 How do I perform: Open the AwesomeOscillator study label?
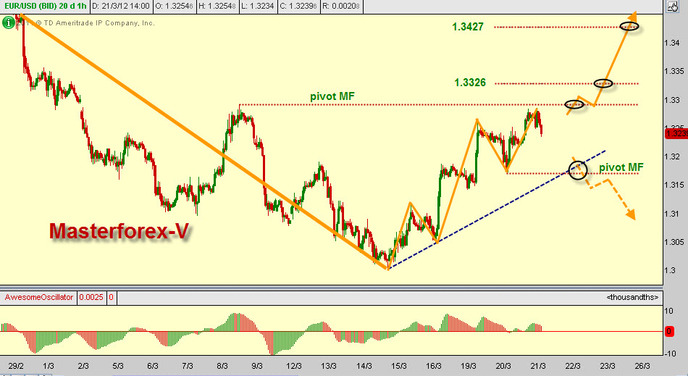pos(39,297)
